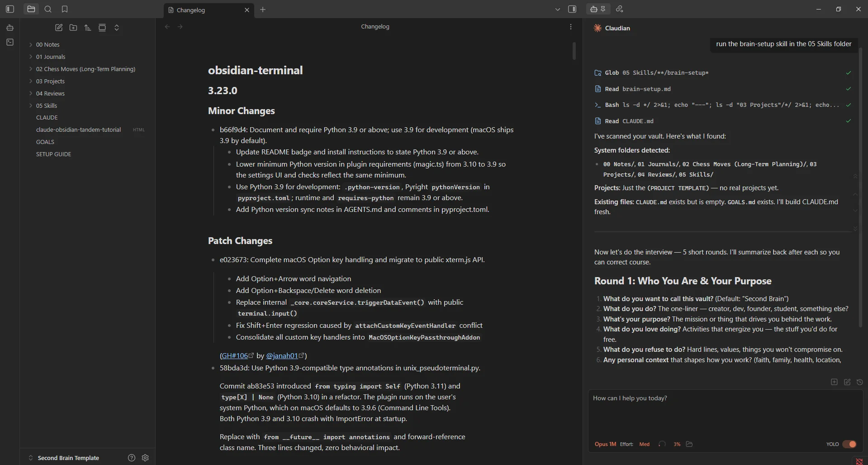This screenshot has height=465, width=868.
Task: Open more options menu for Changelog
Action: (x=571, y=27)
